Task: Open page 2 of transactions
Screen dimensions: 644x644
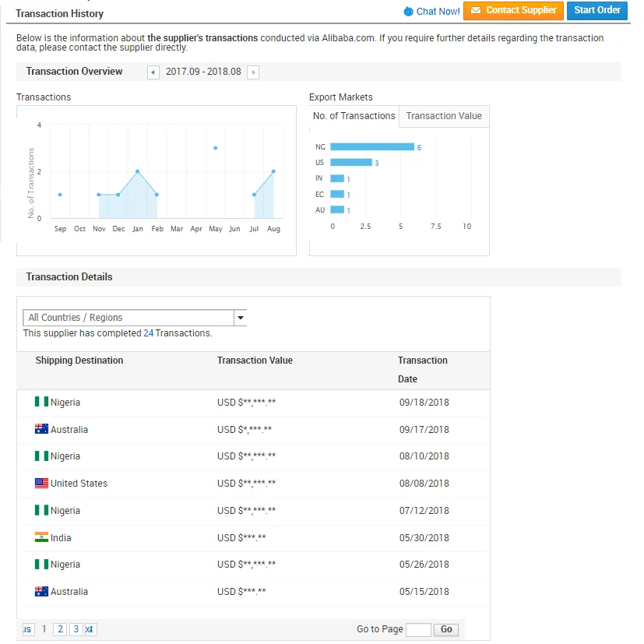Action: [x=60, y=629]
